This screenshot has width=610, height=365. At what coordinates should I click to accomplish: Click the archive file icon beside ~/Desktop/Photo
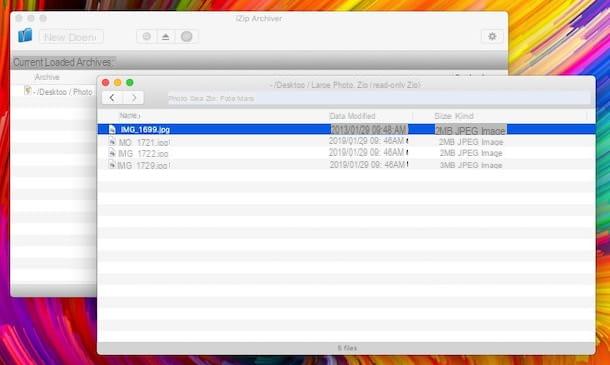click(x=28, y=91)
